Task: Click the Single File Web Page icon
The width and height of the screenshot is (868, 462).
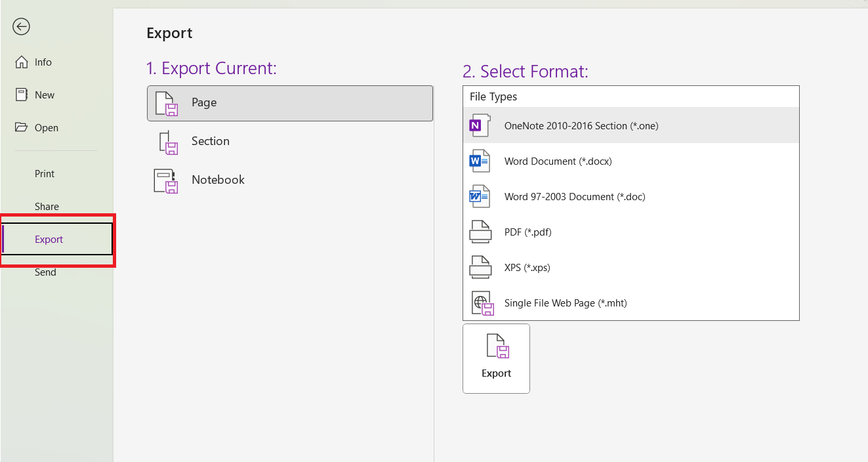Action: (482, 302)
